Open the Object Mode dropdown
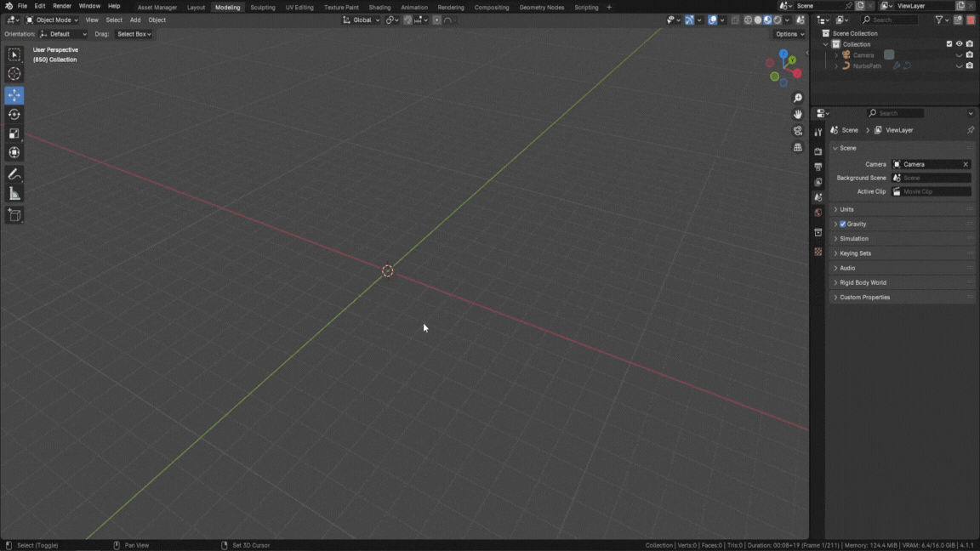980x551 pixels. tap(52, 20)
